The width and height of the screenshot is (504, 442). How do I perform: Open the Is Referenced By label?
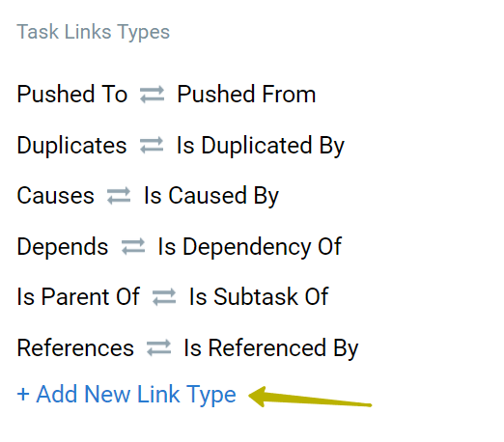tap(271, 348)
